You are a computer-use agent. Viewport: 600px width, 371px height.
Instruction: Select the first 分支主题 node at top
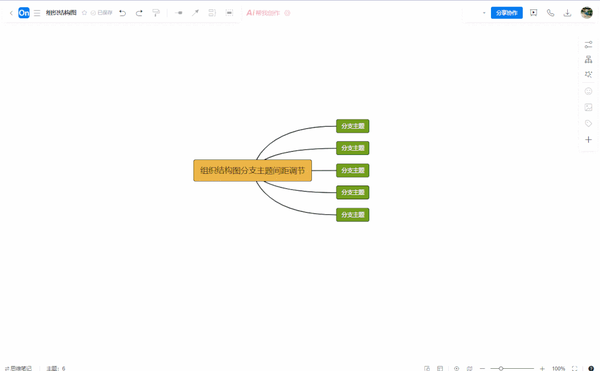[352, 126]
